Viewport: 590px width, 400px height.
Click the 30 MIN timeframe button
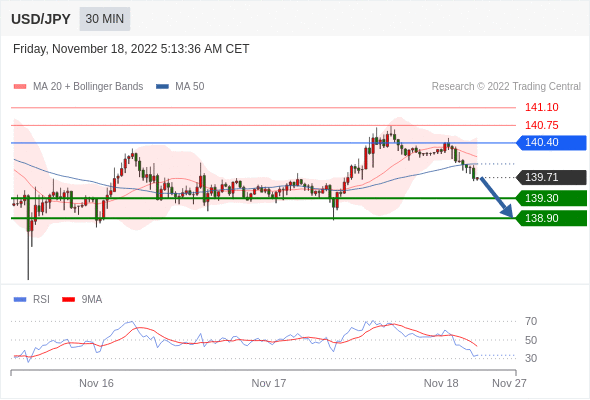pos(105,19)
